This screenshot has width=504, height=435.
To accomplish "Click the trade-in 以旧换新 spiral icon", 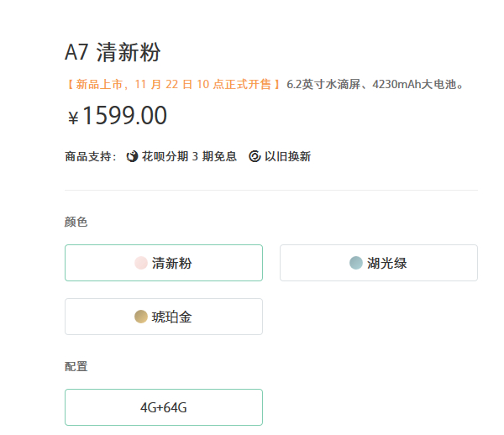I will 255,156.
